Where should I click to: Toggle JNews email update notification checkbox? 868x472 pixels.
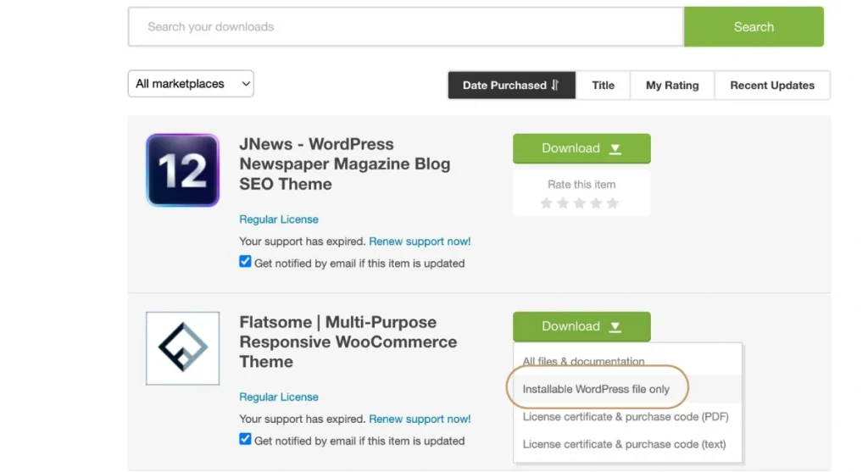click(245, 261)
